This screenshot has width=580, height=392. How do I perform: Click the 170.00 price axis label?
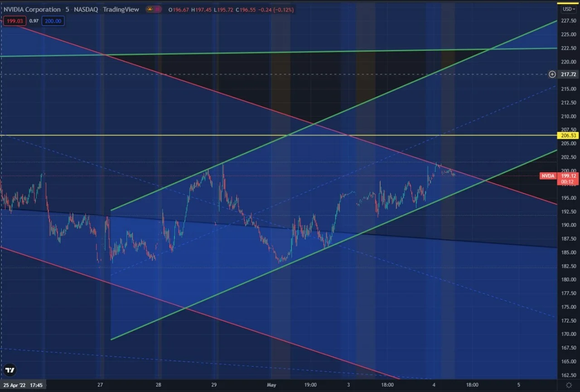(568, 334)
